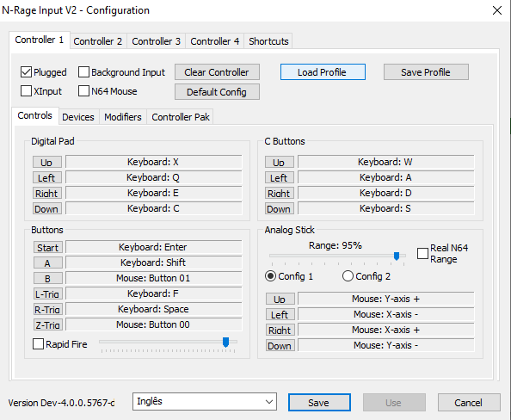Click the R-Trig assignment button
511x420 pixels.
[48, 309]
